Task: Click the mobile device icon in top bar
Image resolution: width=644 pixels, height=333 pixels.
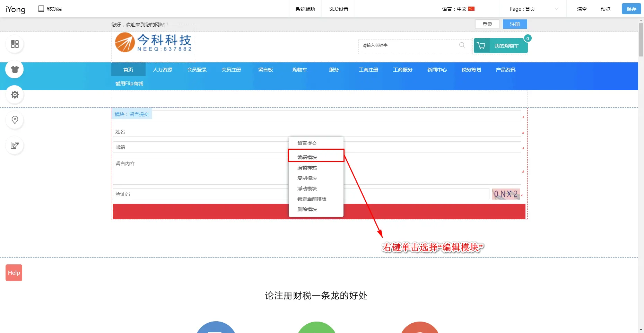Action: pyautogui.click(x=41, y=9)
